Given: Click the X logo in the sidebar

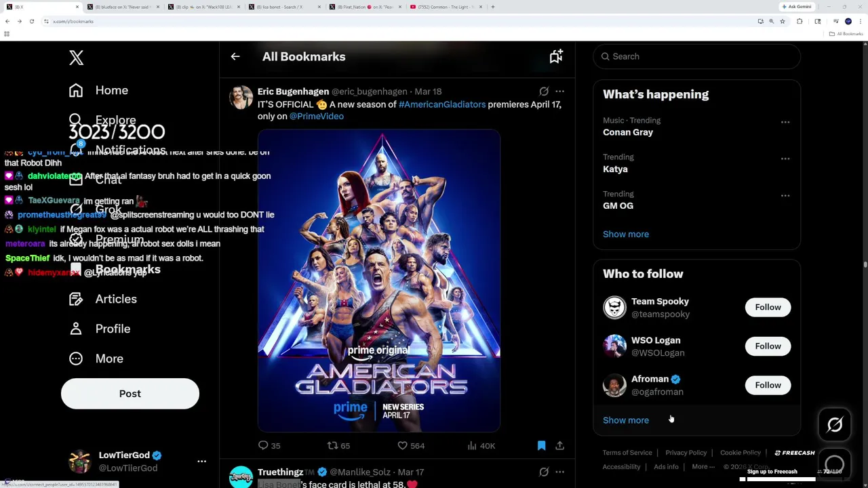Looking at the screenshot, I should click(x=76, y=58).
